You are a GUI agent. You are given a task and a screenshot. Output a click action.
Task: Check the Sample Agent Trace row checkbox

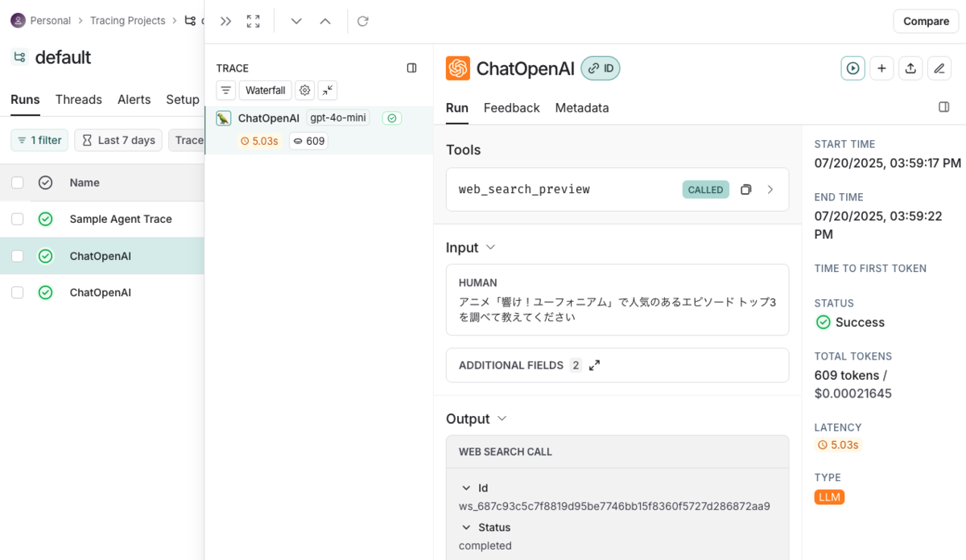[18, 219]
